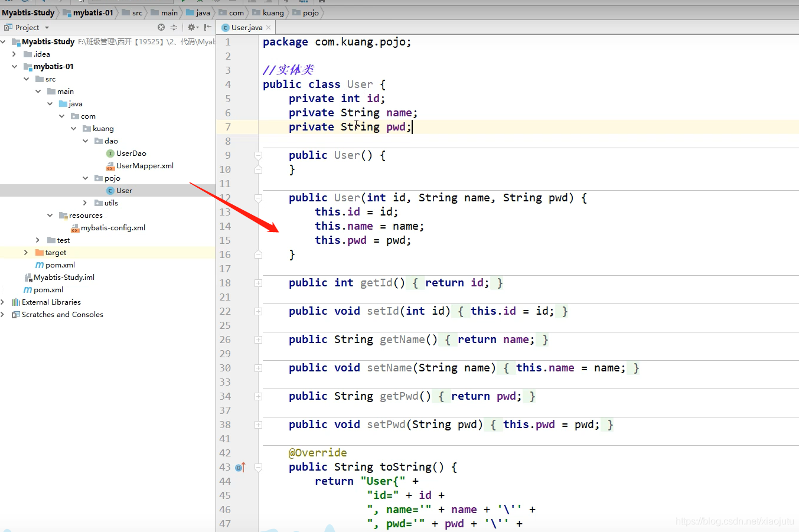Click the Myabtis-Study breadcrumb
799x532 pixels.
point(28,12)
